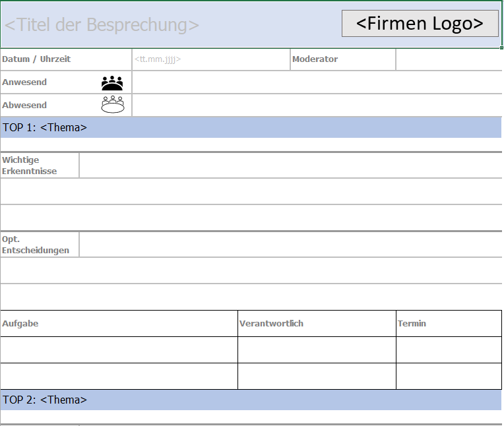The width and height of the screenshot is (504, 426).
Task: Click first empty cell under Verantwortlich
Action: [x=317, y=350]
